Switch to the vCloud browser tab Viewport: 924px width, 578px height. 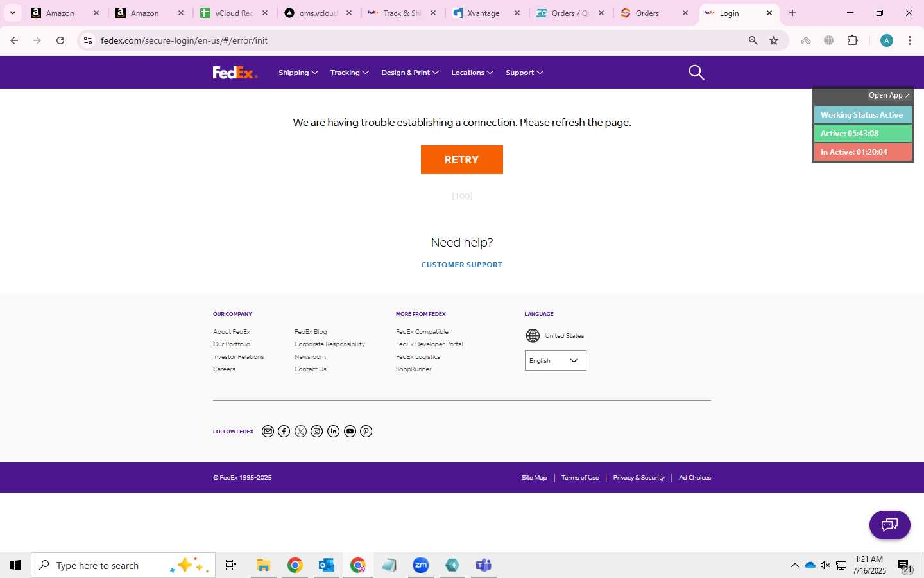[x=234, y=13]
